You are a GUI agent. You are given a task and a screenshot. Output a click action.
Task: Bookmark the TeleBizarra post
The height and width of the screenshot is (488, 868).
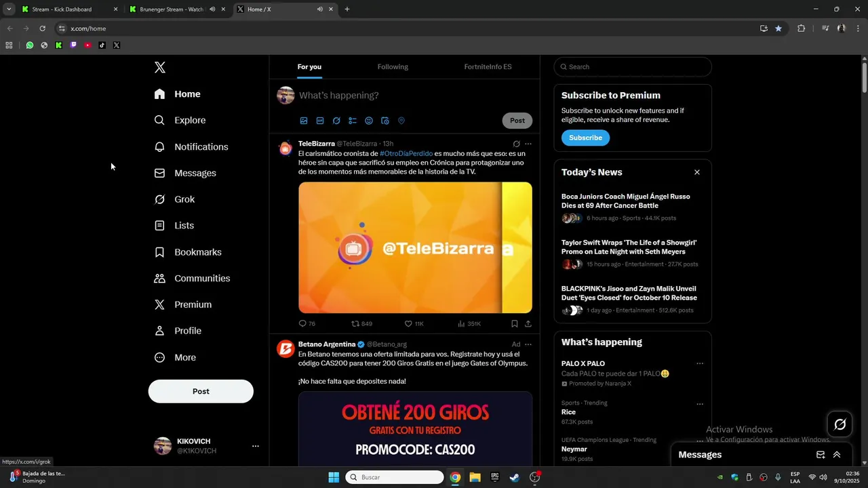tap(515, 324)
